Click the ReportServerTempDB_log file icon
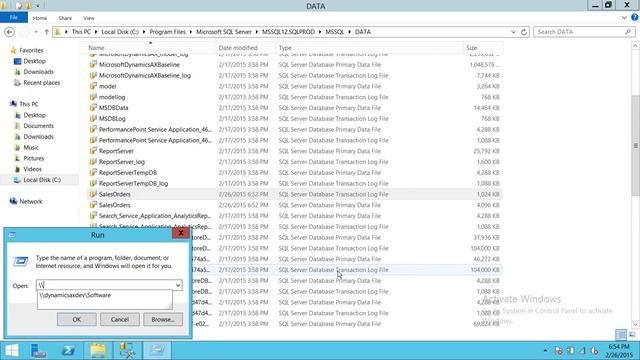Image resolution: width=640 pixels, height=360 pixels. click(x=93, y=184)
